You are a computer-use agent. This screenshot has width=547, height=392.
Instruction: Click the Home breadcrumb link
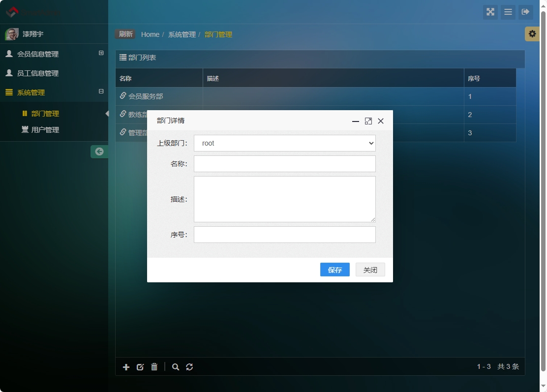tap(150, 34)
